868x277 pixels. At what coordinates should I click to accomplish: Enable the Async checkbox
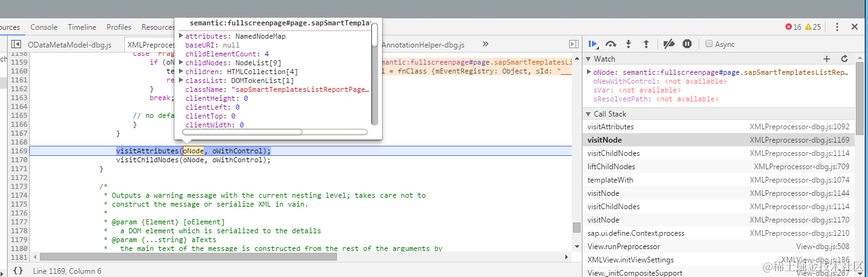[x=709, y=44]
